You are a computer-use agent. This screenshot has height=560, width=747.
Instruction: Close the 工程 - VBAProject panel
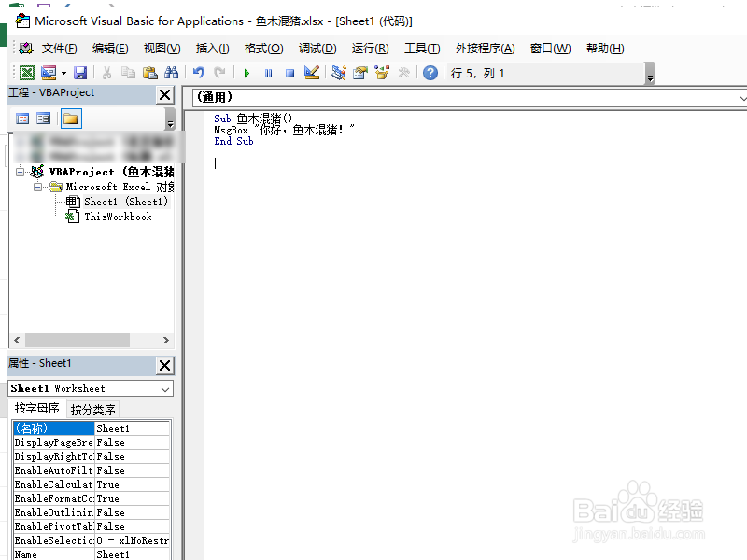point(165,95)
